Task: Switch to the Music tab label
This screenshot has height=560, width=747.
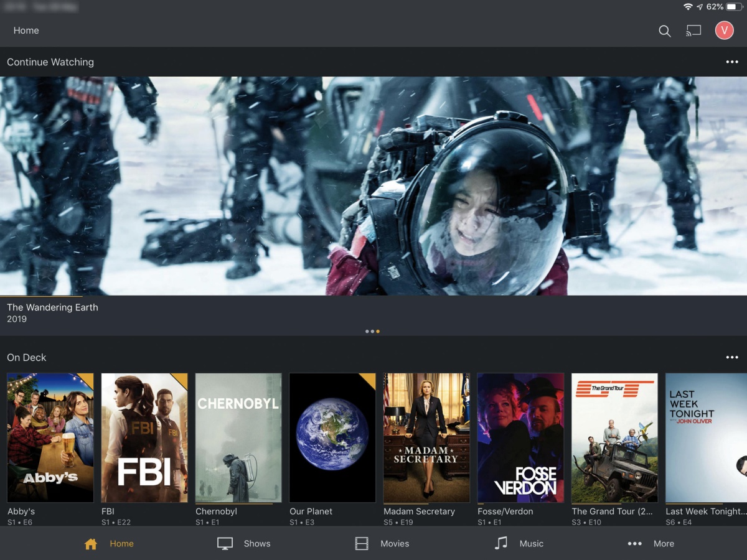Action: (532, 544)
